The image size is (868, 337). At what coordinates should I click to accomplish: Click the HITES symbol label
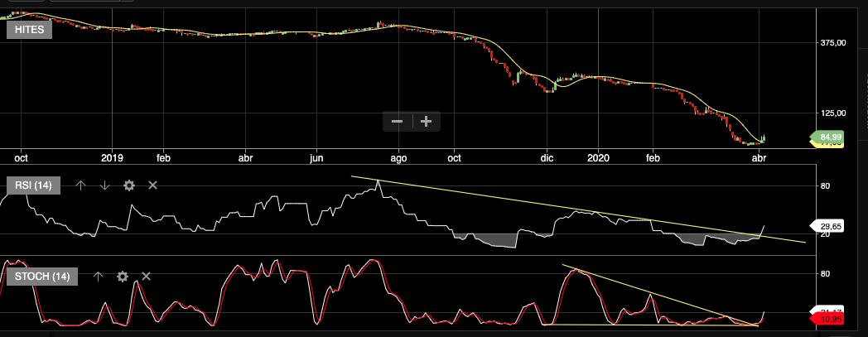30,30
